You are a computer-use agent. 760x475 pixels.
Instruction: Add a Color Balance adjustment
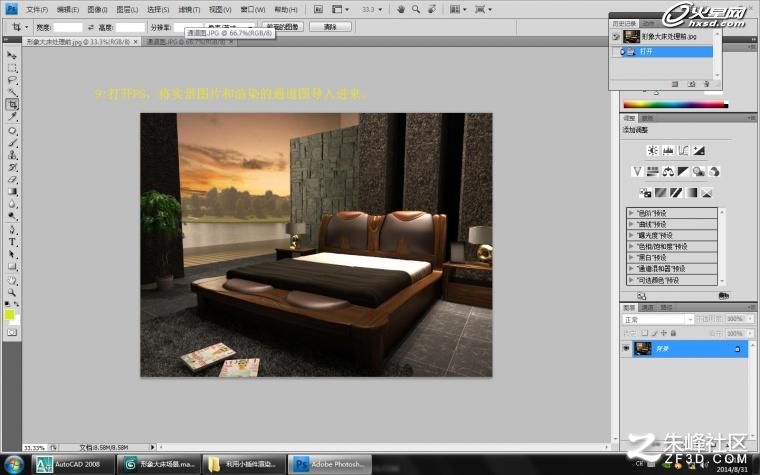tap(668, 171)
